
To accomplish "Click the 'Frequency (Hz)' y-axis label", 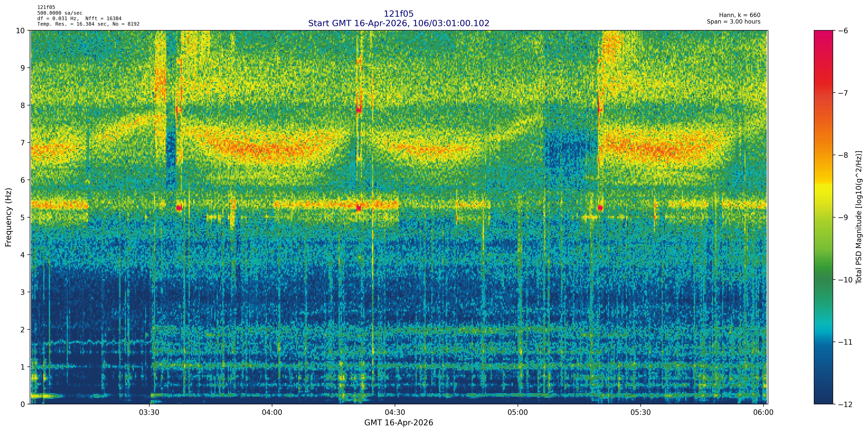I will tap(8, 217).
